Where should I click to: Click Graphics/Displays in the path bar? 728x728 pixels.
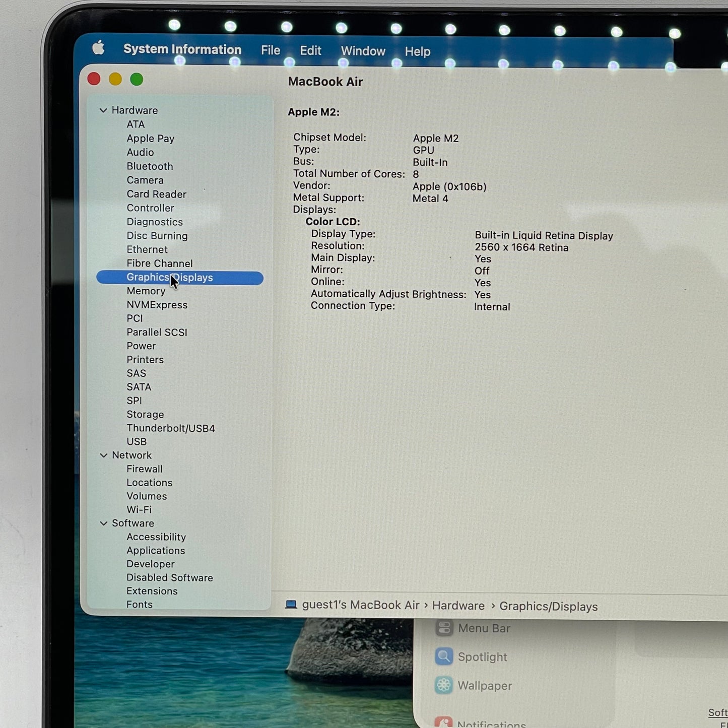[549, 607]
